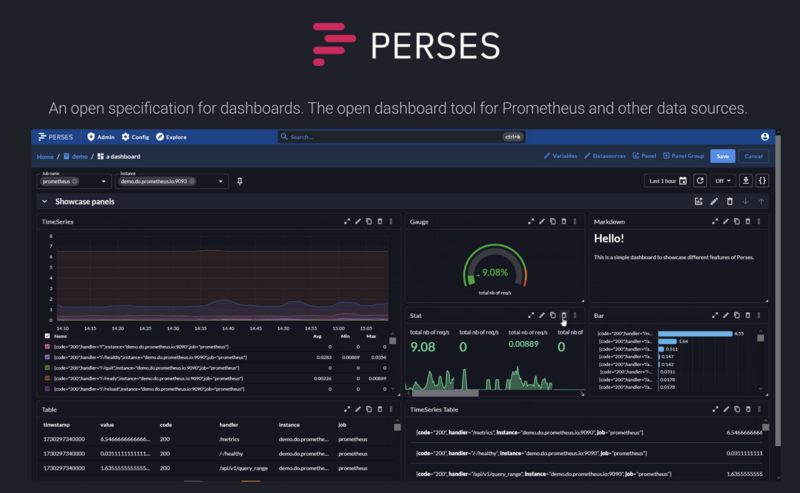Open the Job name dropdown arrow

[x=104, y=182]
